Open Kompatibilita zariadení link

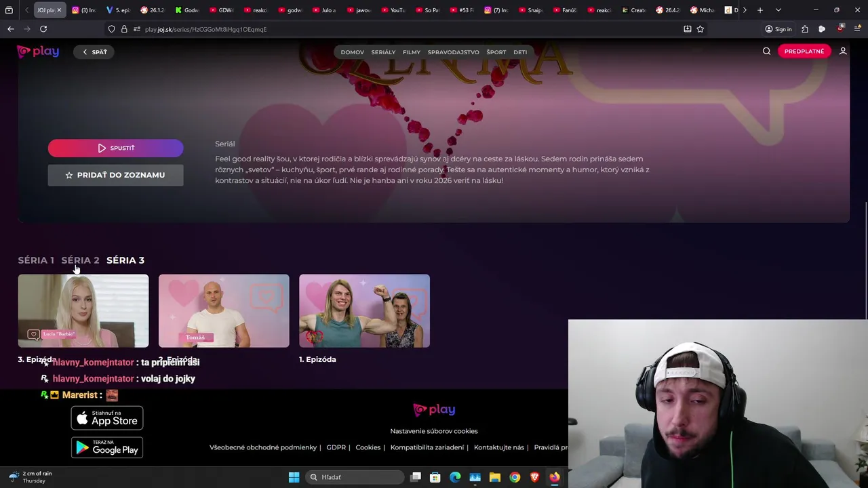(427, 447)
